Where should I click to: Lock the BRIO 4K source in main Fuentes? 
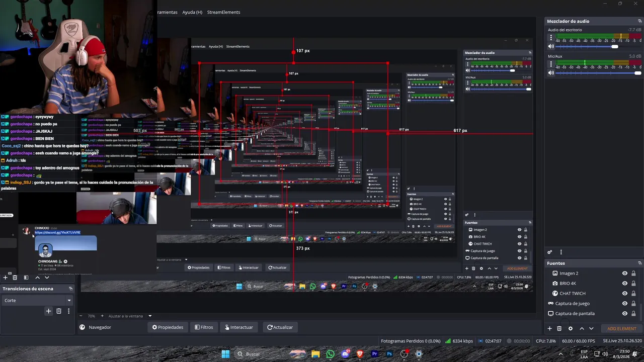[x=633, y=283]
